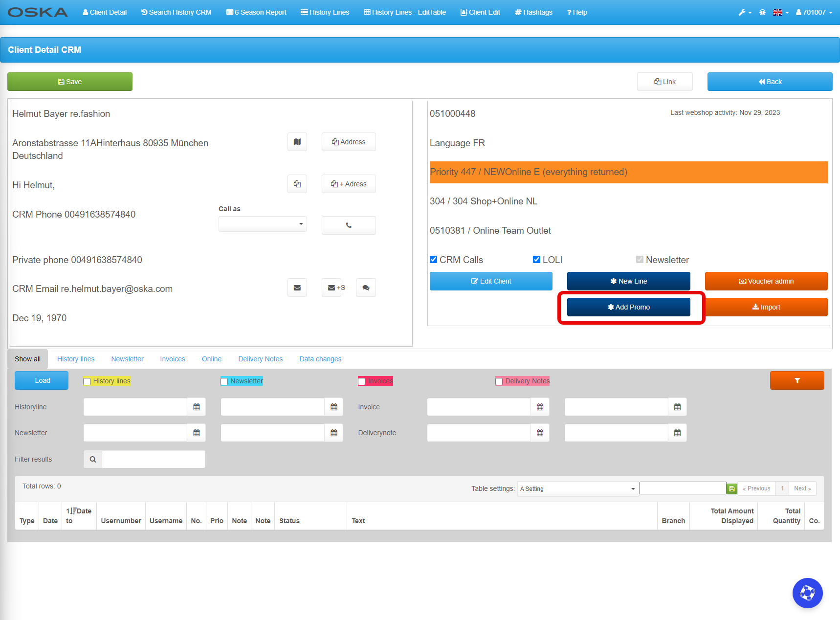Click the search icon beside Filter results
Screen dimensions: 840x620
[x=93, y=459]
